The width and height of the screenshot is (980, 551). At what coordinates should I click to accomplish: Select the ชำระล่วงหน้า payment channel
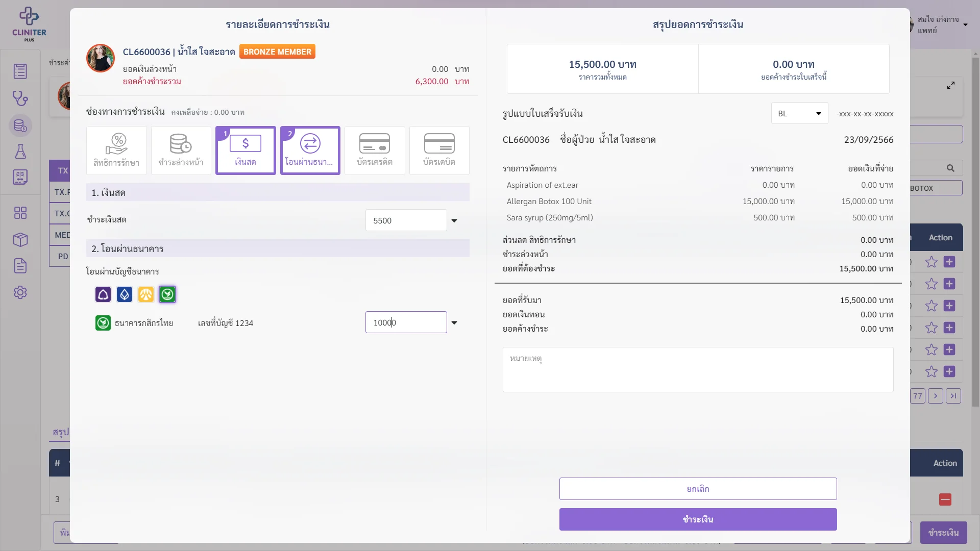(181, 151)
